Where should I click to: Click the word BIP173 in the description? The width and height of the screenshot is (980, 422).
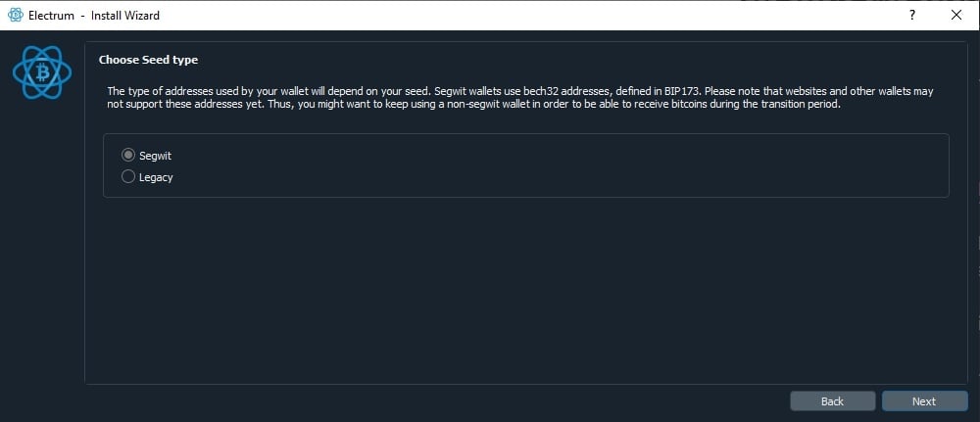point(679,91)
